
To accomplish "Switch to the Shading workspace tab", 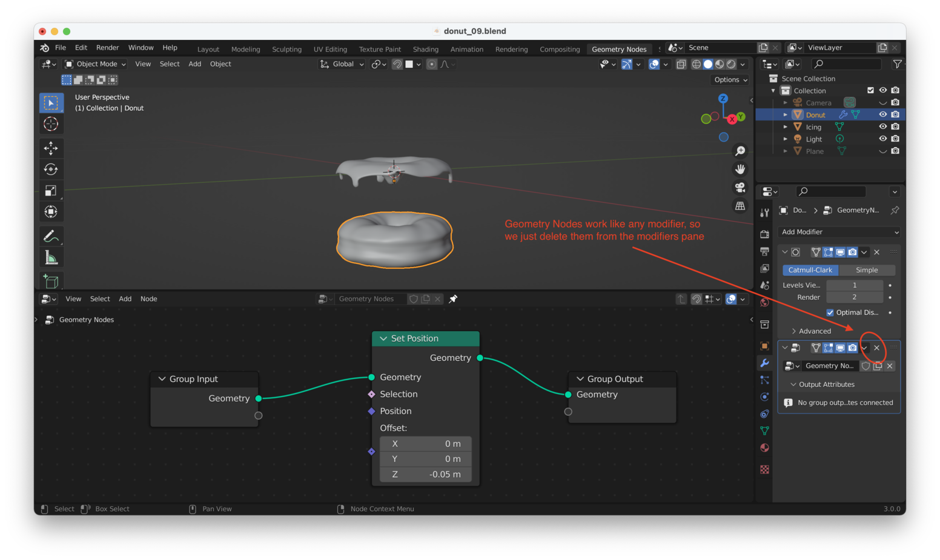I will (x=425, y=49).
